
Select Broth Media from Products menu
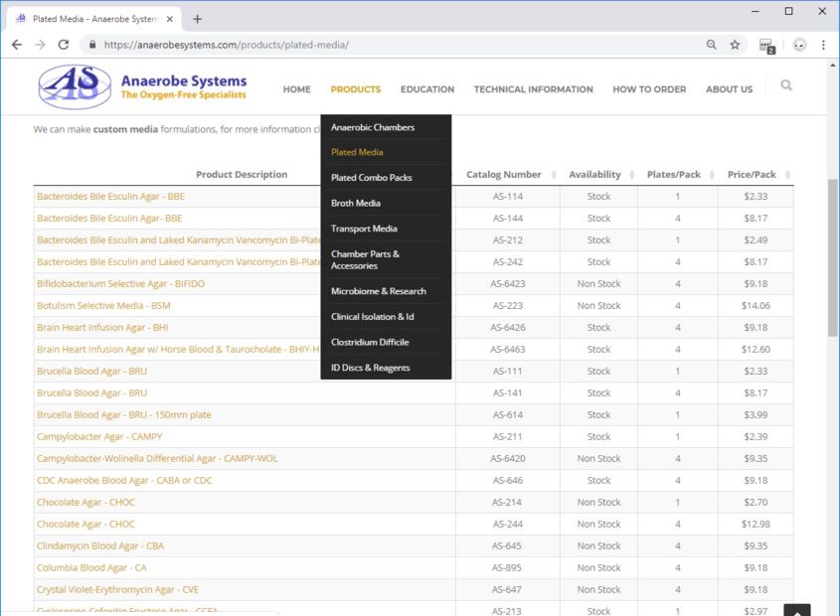click(356, 204)
